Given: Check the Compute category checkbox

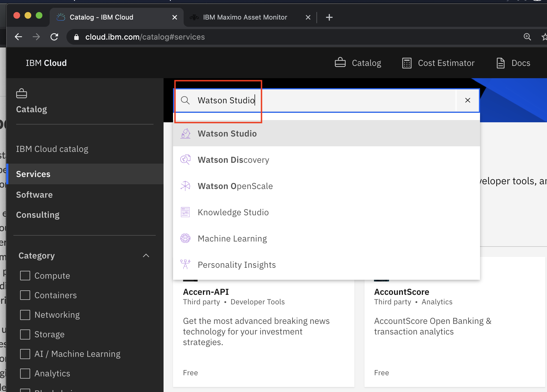Looking at the screenshot, I should coord(25,276).
